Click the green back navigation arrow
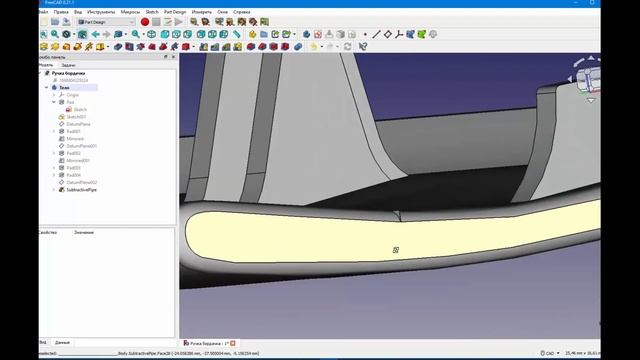Viewport: 640px width, 360px height. pyautogui.click(x=96, y=34)
